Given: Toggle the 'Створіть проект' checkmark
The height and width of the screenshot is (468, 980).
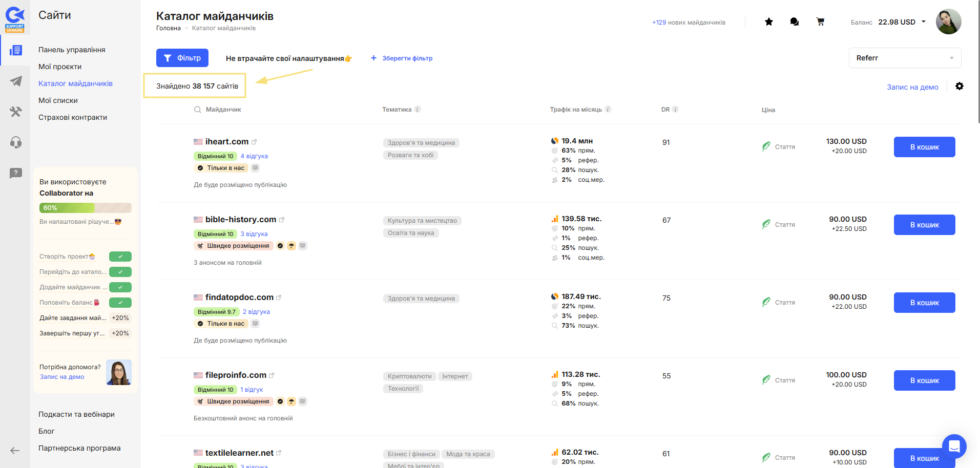Looking at the screenshot, I should coord(120,257).
